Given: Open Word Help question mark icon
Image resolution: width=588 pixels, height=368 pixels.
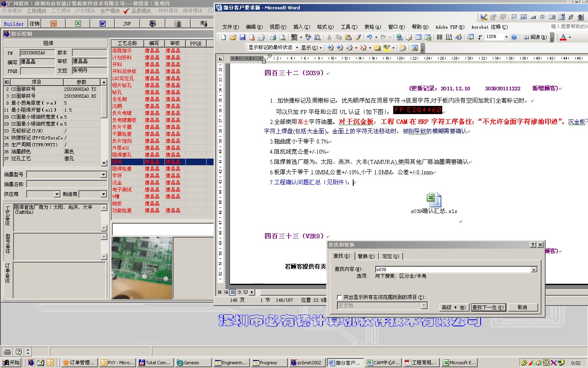Looking at the screenshot, I should click(514, 37).
